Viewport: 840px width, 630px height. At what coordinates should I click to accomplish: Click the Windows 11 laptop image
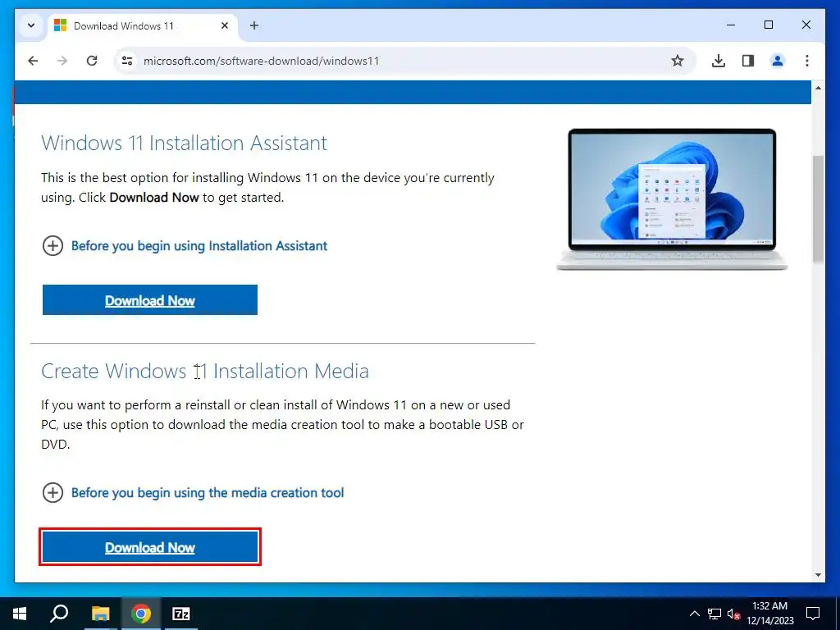click(672, 199)
